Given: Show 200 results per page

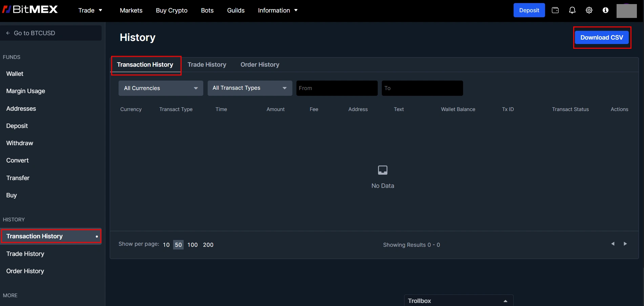Looking at the screenshot, I should [208, 245].
